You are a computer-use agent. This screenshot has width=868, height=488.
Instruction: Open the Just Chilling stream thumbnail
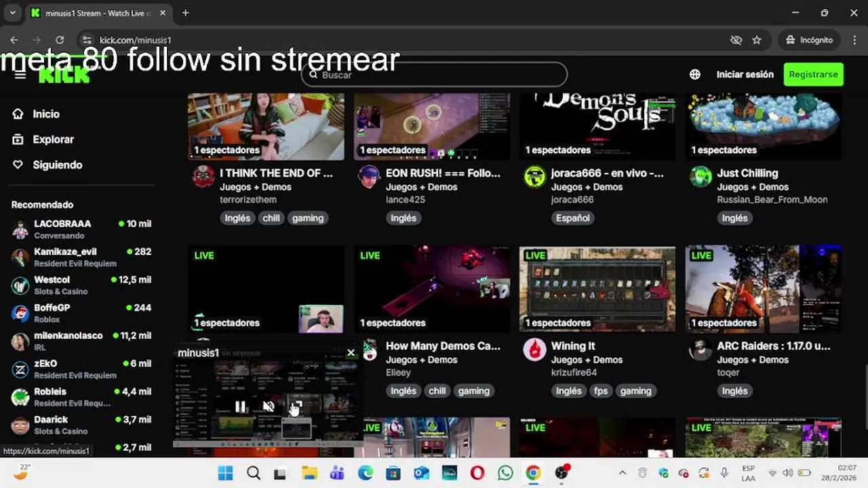coord(764,127)
